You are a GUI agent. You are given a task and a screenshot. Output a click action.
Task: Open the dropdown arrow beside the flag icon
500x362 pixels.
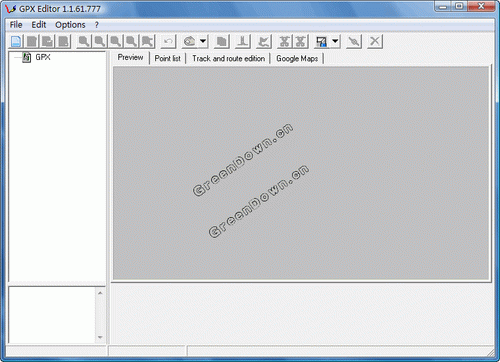point(335,42)
